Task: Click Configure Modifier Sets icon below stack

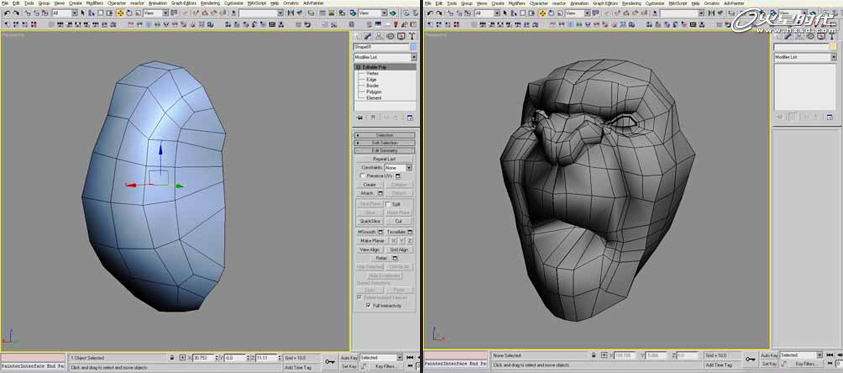Action: [x=410, y=118]
